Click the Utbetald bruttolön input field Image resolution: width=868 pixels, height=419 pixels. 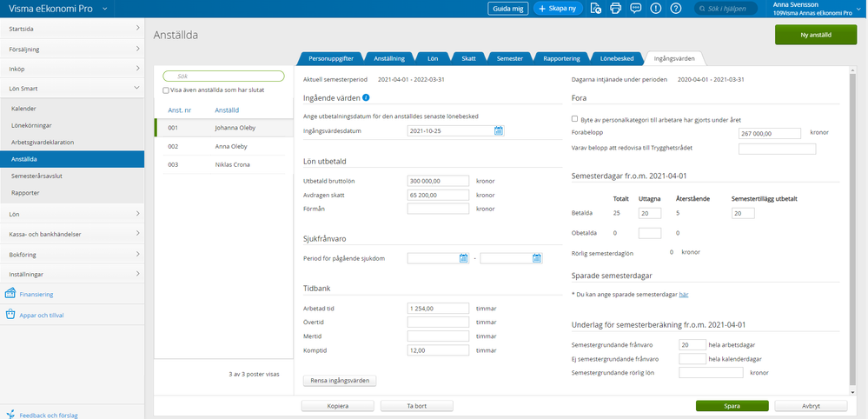[x=438, y=181]
